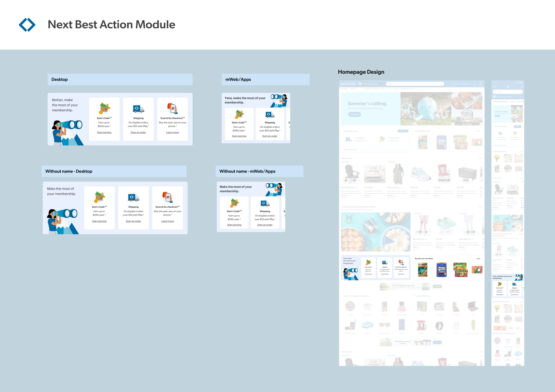Expand the 'How do you want your items?' dropdown
Viewport: 555px width, 392px height.
pos(382,84)
